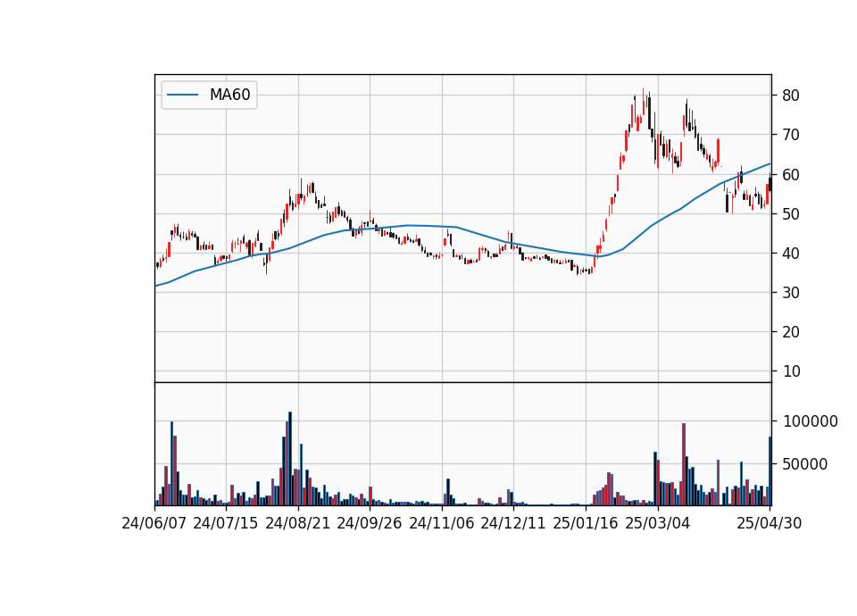This screenshot has width=857, height=616.
Task: Select the 24/09/26 date label
Action: pyautogui.click(x=370, y=523)
